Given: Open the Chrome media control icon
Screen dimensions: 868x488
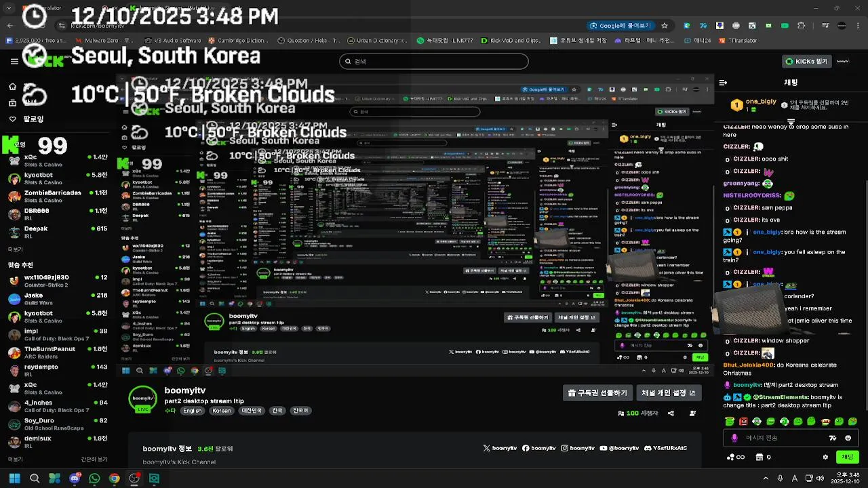Looking at the screenshot, I should coord(825,26).
